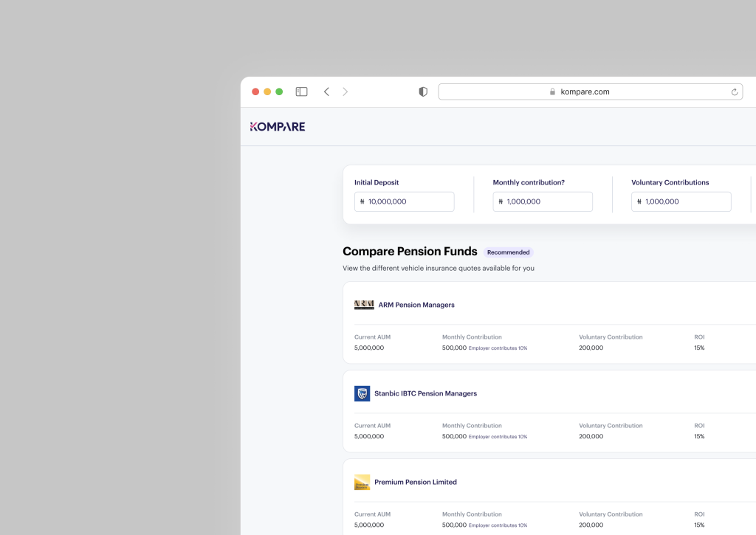The height and width of the screenshot is (535, 756).
Task: Click the vehicle insurance quotes subtitle
Action: point(439,268)
